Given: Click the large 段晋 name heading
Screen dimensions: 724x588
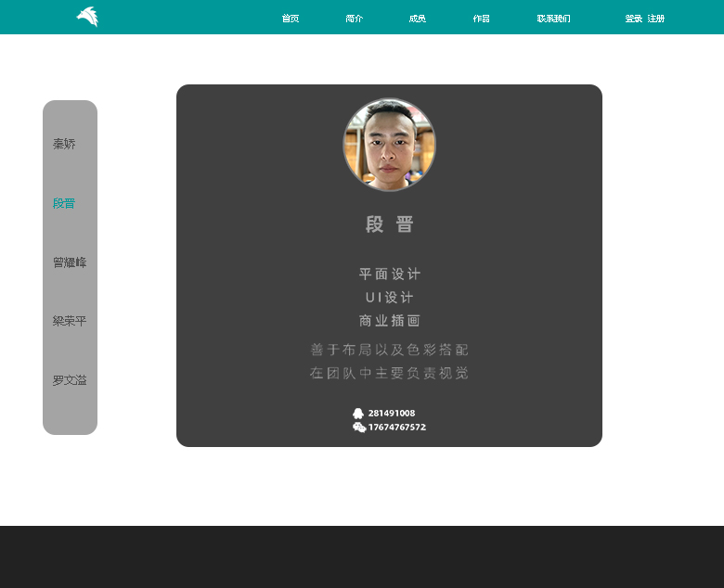Looking at the screenshot, I should (390, 224).
